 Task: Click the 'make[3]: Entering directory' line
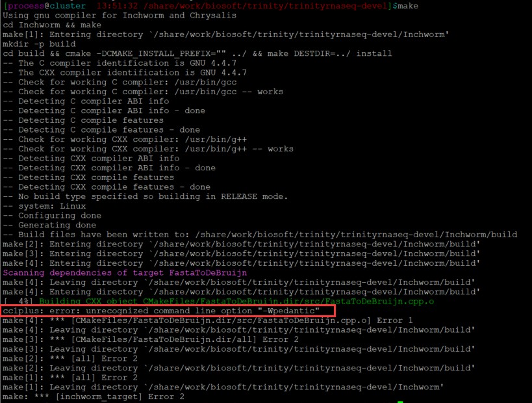[x=241, y=253]
